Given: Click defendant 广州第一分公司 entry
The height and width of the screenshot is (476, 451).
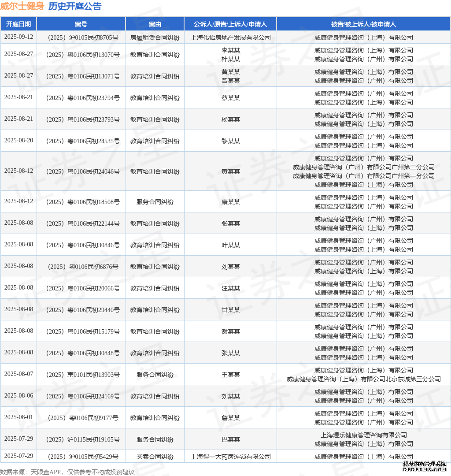Looking at the screenshot, I should (363, 176).
